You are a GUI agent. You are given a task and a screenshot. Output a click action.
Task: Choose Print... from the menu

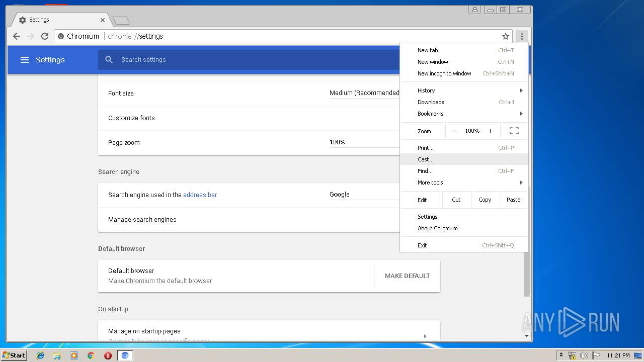tap(464, 148)
